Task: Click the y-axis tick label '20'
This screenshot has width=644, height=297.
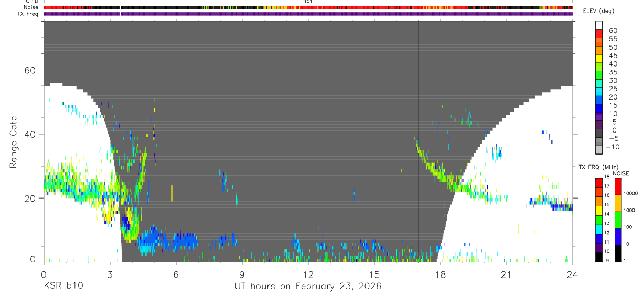Action: click(31, 198)
